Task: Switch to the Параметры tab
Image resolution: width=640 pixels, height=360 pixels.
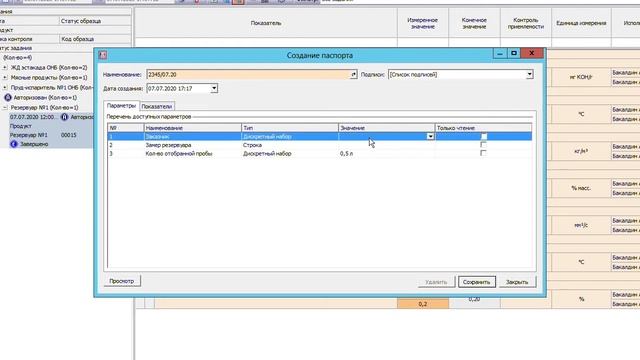Action: [x=121, y=106]
